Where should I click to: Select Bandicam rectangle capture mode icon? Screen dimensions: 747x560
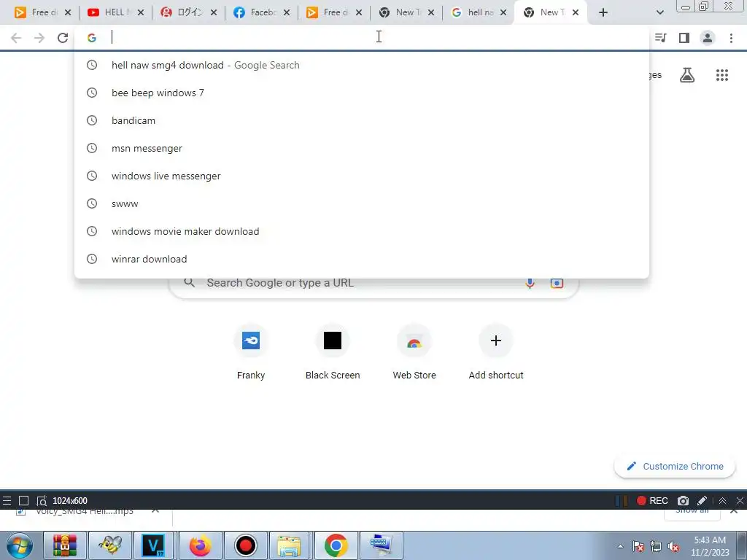[23, 500]
